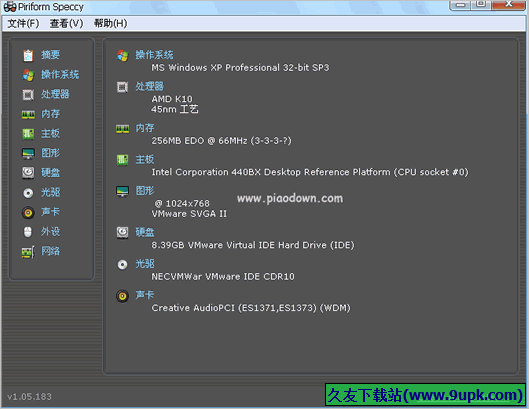The image size is (529, 409).
Task: Click the processor icon in main summary panel
Action: pos(122,87)
